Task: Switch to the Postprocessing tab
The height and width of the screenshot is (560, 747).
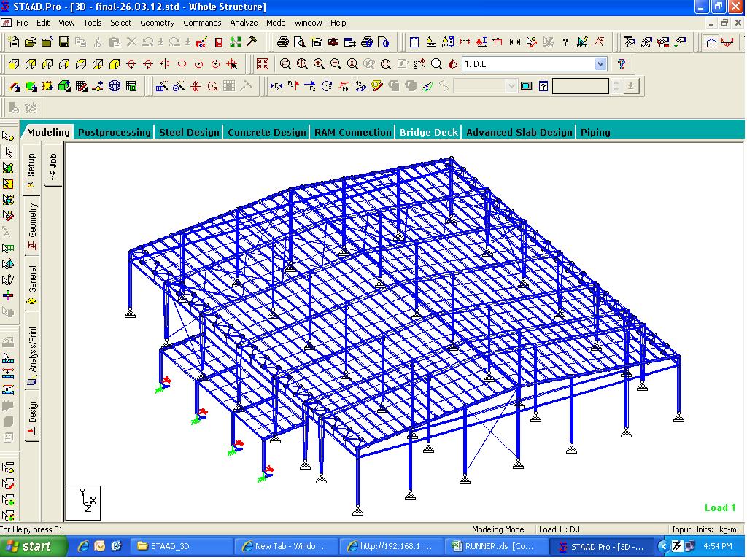Action: [115, 132]
